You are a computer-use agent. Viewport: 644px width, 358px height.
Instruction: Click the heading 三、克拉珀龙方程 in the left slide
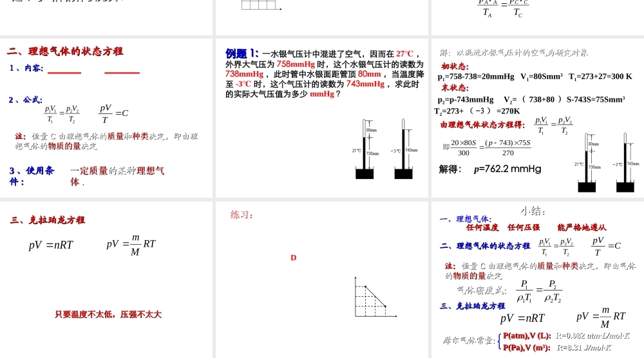[x=48, y=220]
